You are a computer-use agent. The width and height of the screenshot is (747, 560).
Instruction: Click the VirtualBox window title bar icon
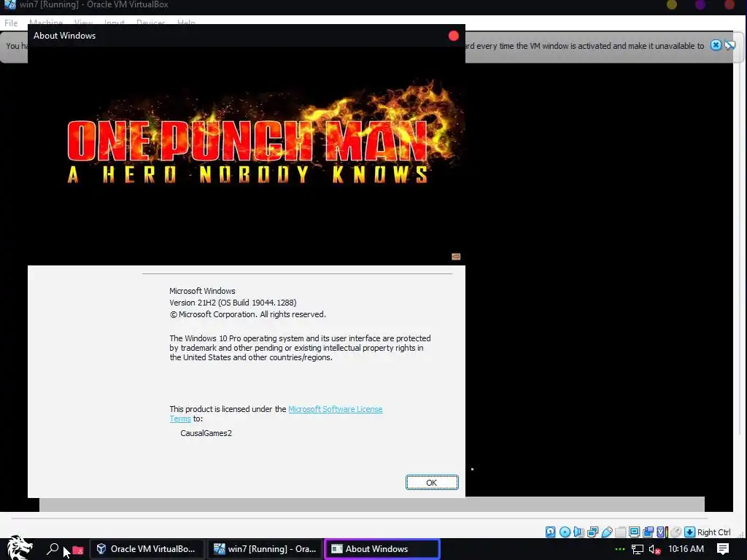9,4
